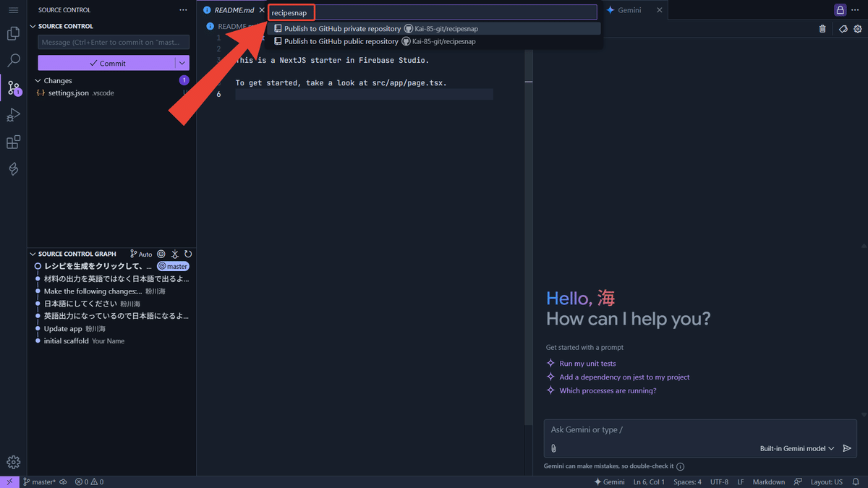The image size is (868, 488).
Task: Open the Run and Debug view
Action: [13, 115]
